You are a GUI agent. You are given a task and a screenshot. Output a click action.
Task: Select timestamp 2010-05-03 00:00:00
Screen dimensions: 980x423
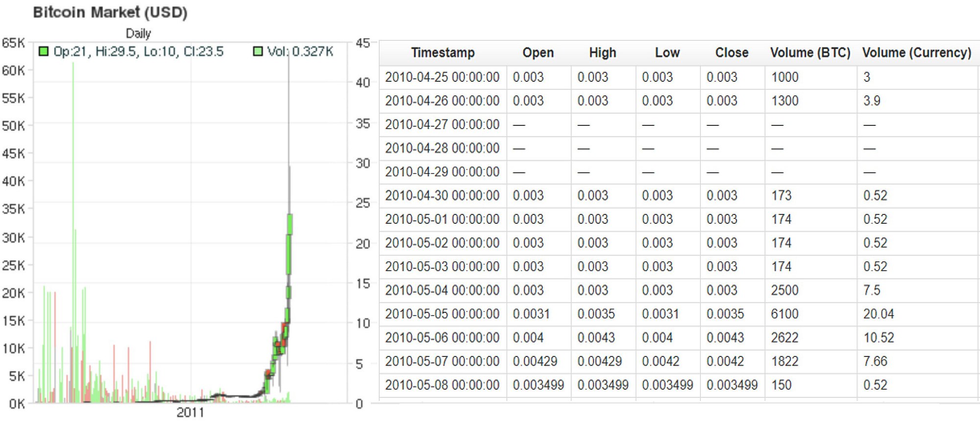tap(442, 267)
